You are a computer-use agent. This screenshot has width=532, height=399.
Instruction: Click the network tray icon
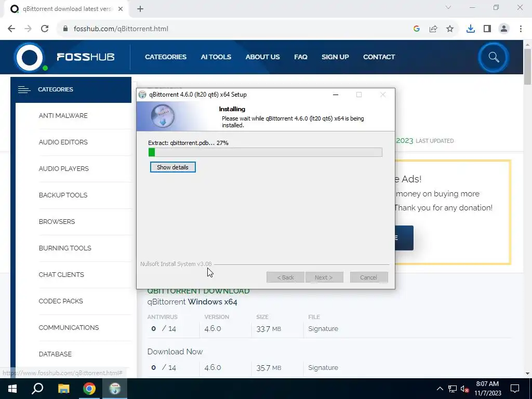(x=453, y=389)
